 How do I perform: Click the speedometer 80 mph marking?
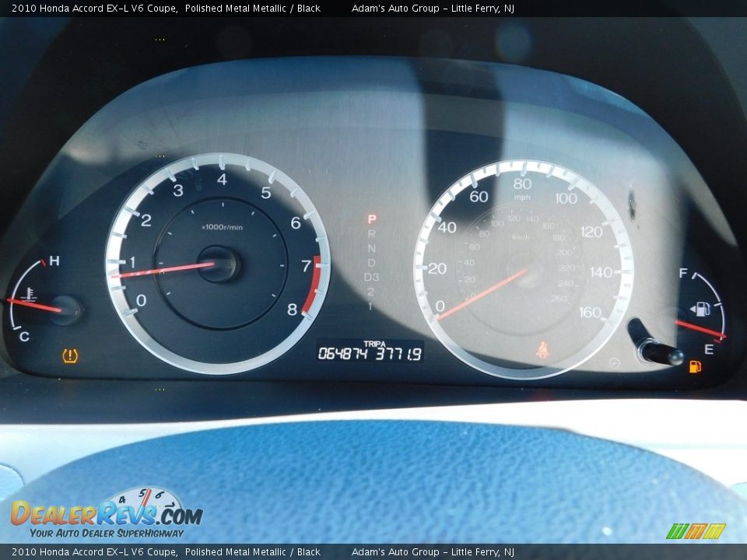coord(522,184)
